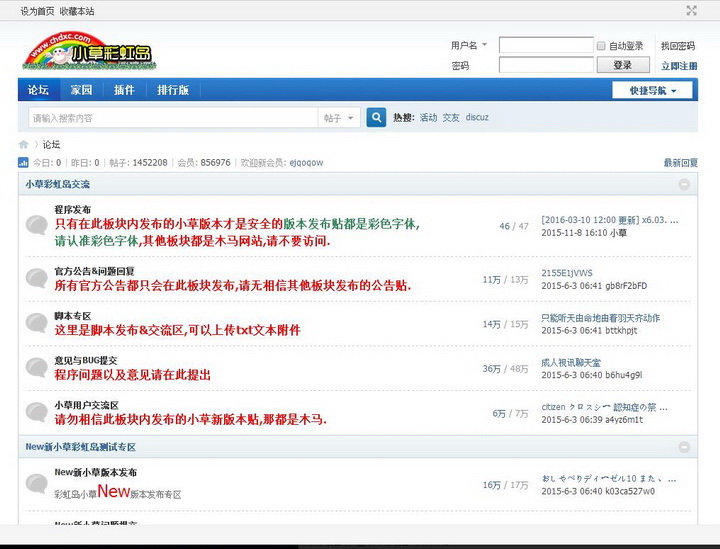Click the 找回密码 link
Screen dimensions: 720x549
point(678,46)
